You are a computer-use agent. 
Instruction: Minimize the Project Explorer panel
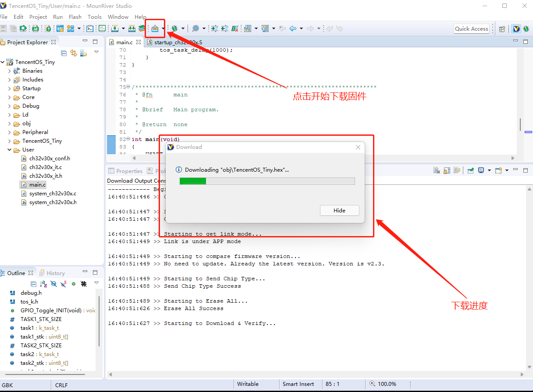(85, 42)
